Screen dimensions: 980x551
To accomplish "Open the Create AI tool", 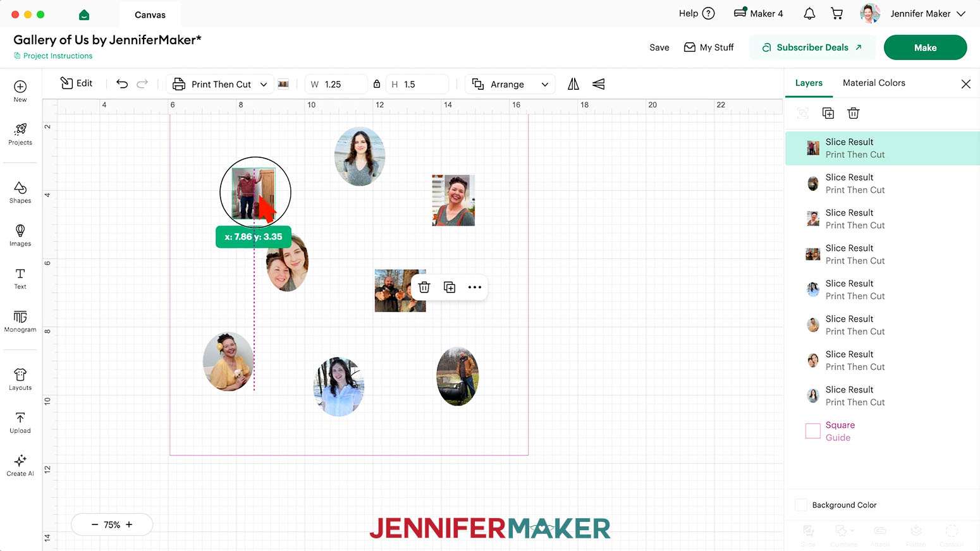I will pyautogui.click(x=20, y=466).
